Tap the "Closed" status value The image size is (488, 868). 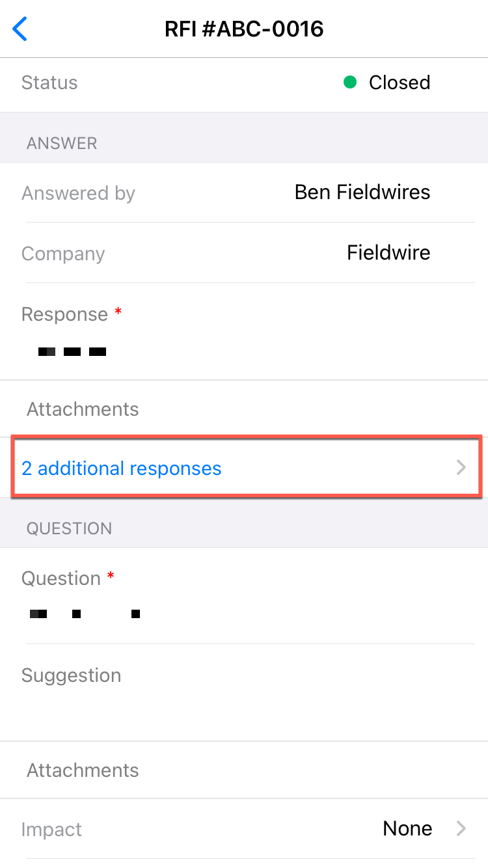point(399,83)
